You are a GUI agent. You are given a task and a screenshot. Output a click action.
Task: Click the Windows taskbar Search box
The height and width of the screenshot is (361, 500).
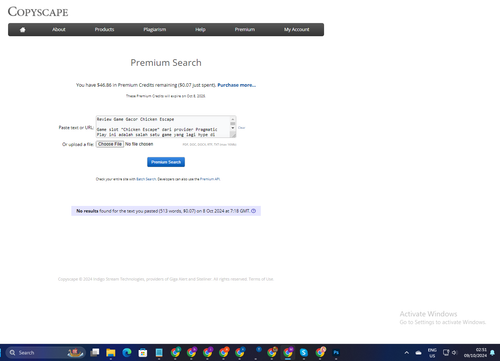(46, 352)
